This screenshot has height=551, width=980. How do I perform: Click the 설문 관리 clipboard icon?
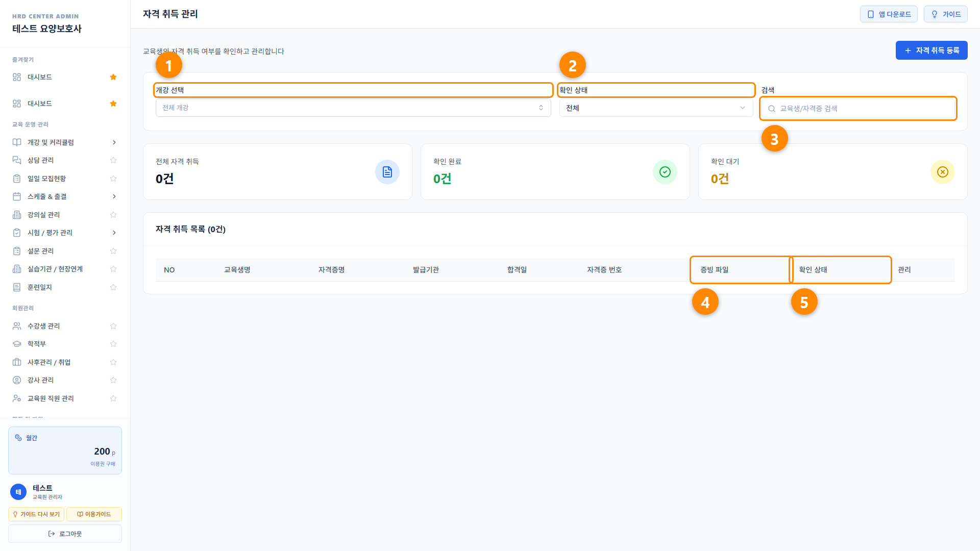(17, 251)
